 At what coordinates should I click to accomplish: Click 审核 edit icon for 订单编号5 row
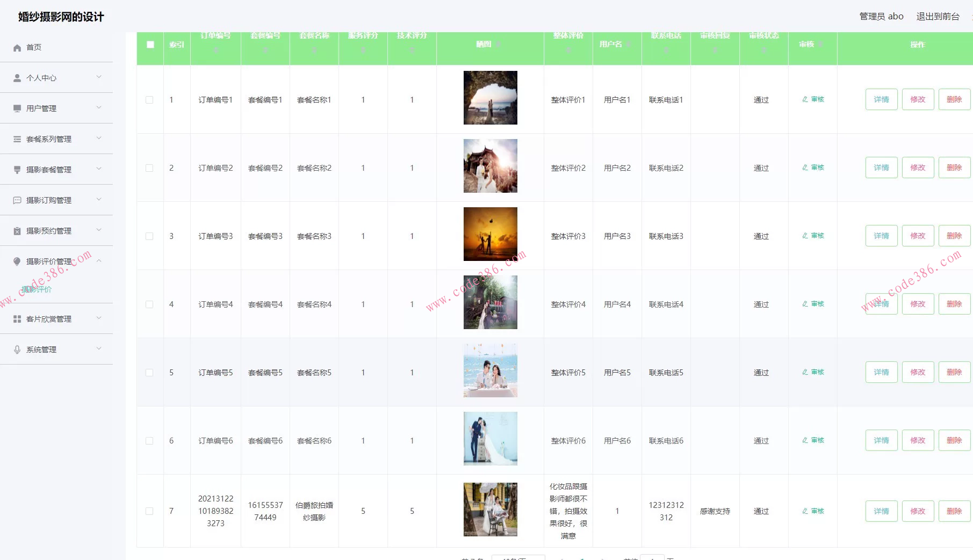[805, 372]
